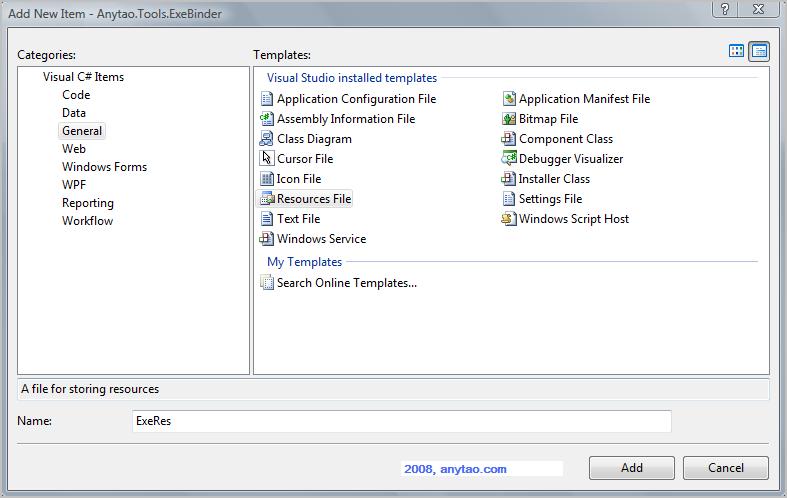This screenshot has width=787, height=498.
Task: Choose the Application Manifest File icon
Action: [508, 99]
